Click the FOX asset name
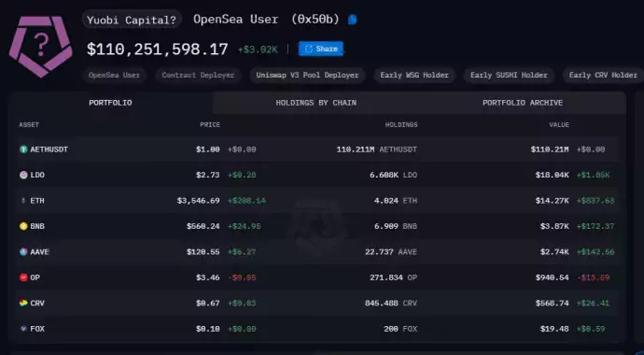Screen dimensions: 644x355 [37, 329]
